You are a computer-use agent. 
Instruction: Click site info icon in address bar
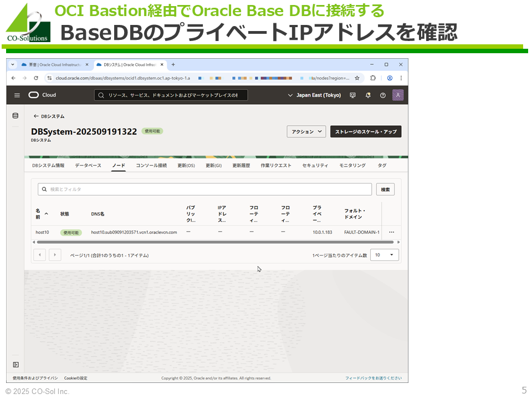coord(49,78)
